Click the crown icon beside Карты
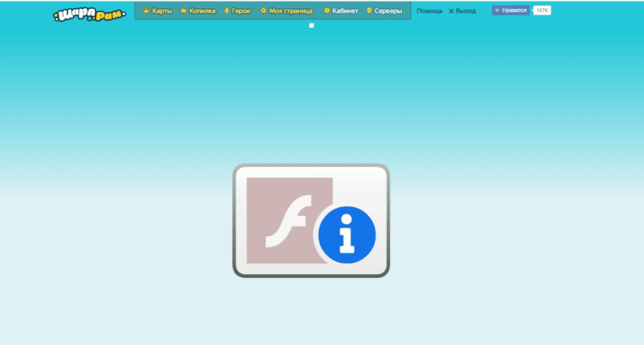The width and height of the screenshot is (644, 345). coord(146,11)
